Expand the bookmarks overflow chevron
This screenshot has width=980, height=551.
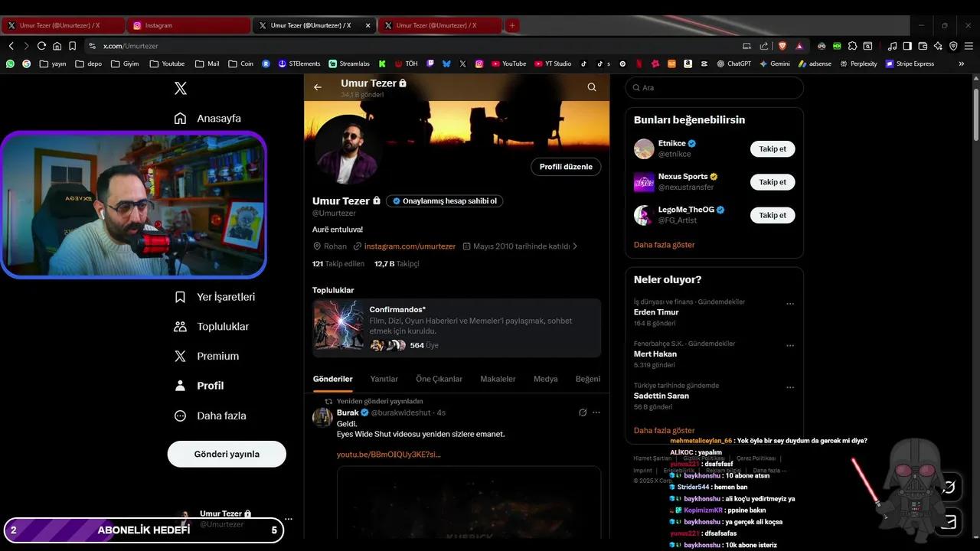[x=962, y=64]
